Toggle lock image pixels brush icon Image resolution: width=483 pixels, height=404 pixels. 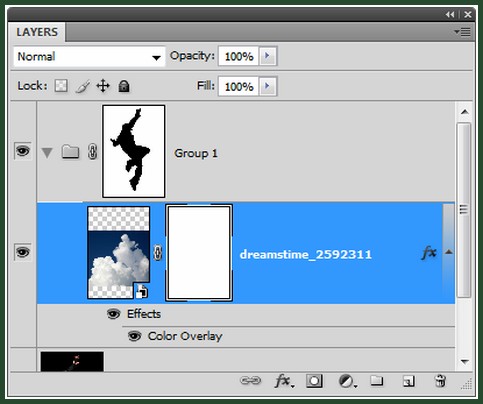coord(83,86)
